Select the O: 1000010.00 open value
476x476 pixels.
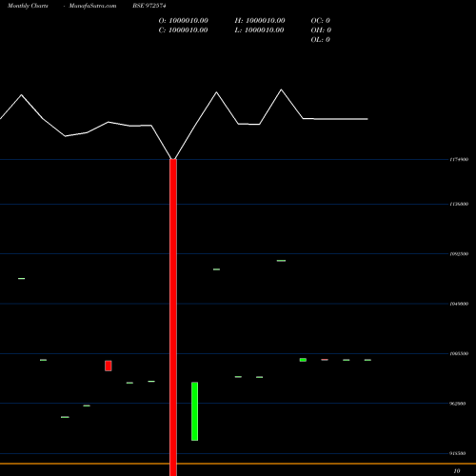point(184,21)
